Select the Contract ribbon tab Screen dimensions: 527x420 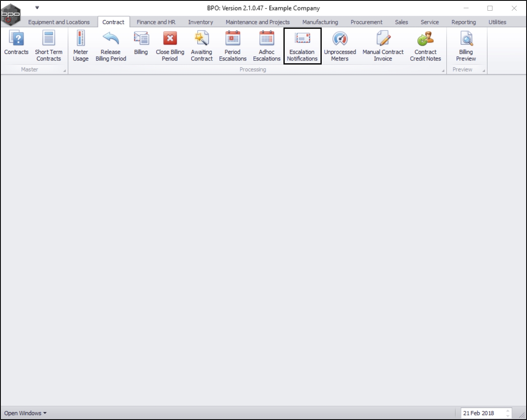click(113, 22)
